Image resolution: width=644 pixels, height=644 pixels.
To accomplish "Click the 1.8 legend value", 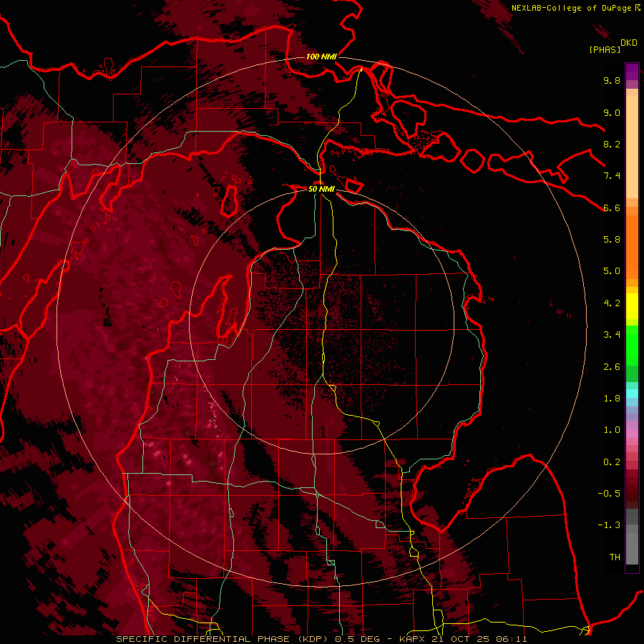I will coord(612,399).
